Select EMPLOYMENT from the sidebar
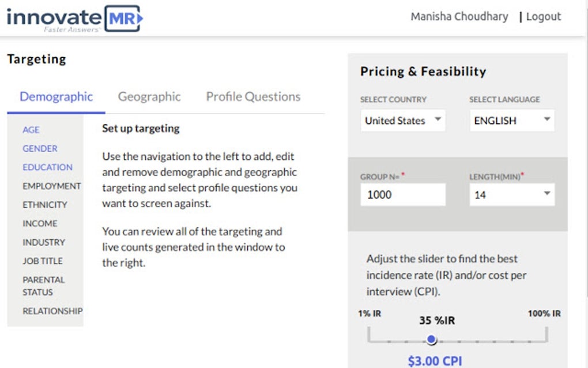The width and height of the screenshot is (588, 368). tap(51, 186)
